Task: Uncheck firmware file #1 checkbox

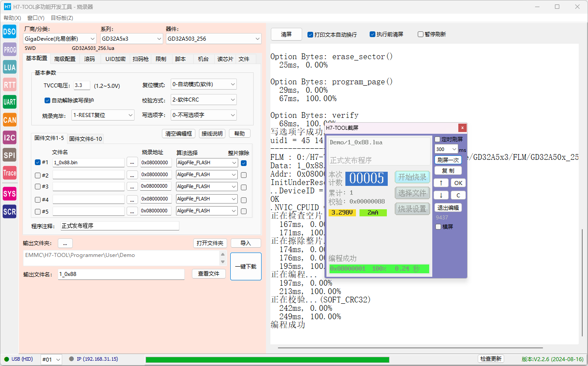Action: pos(37,162)
